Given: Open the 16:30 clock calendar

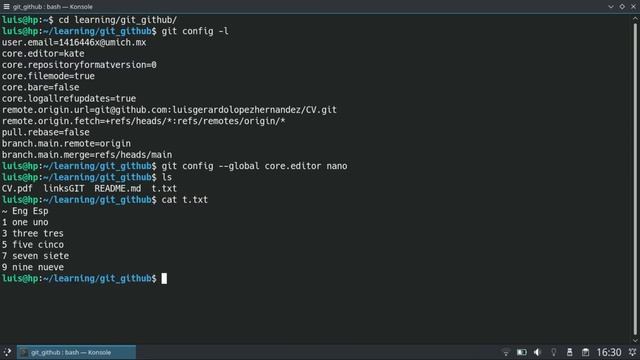Looking at the screenshot, I should (x=609, y=352).
